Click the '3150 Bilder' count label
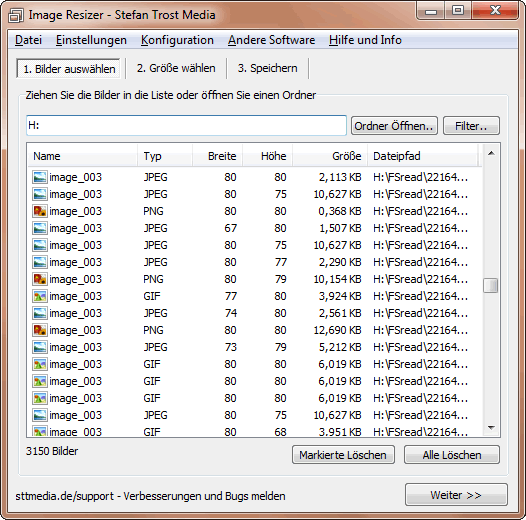Image resolution: width=526 pixels, height=520 pixels. pos(52,451)
